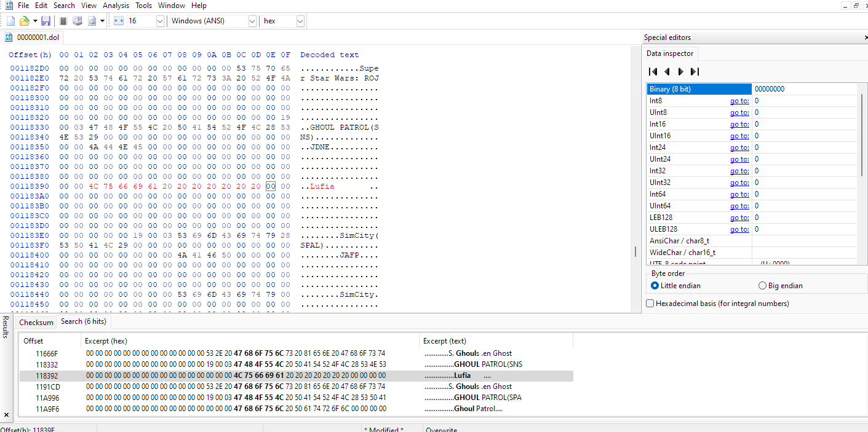The width and height of the screenshot is (868, 432).
Task: Select search result at offset 11A996
Action: coord(296,398)
